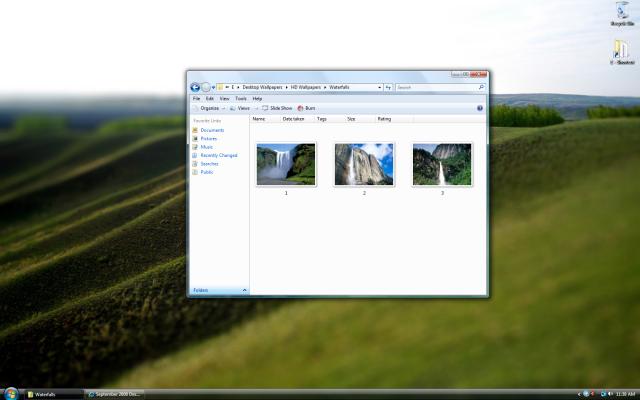This screenshot has height=400, width=640.
Task: Click the Burn toolbar button
Action: (x=307, y=108)
